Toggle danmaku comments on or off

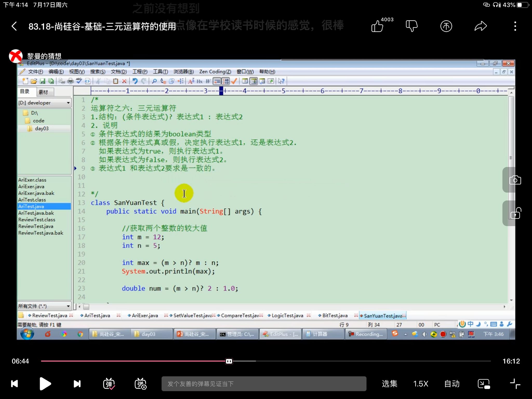(x=109, y=384)
